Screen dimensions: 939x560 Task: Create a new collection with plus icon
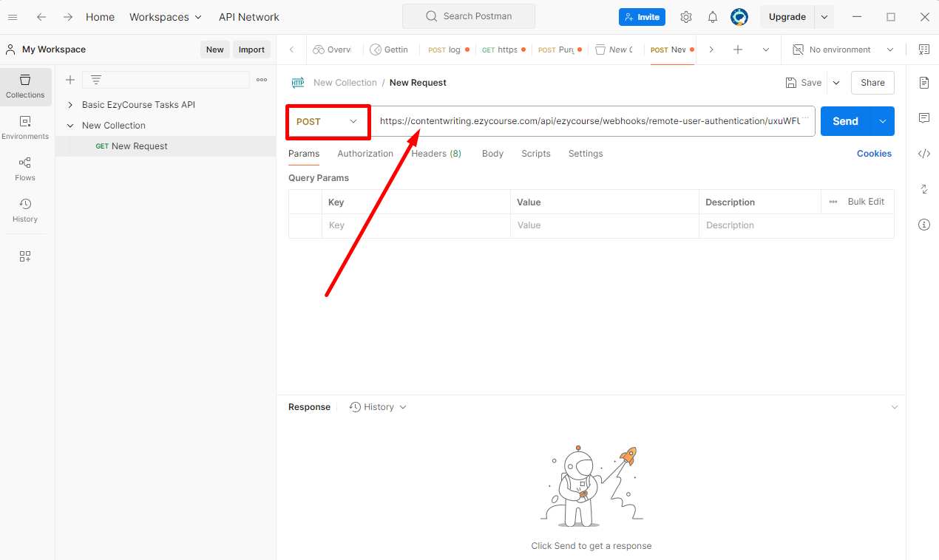click(70, 80)
